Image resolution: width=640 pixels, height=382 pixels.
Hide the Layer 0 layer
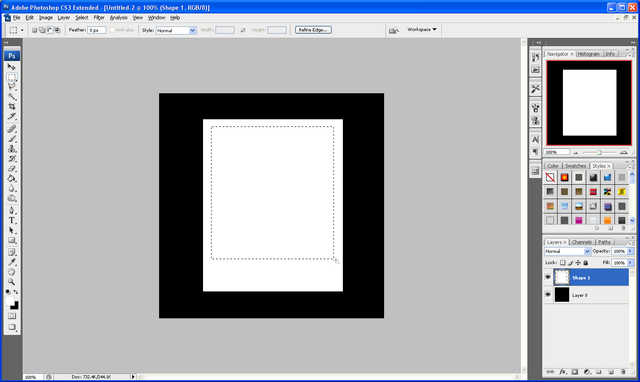pos(548,295)
